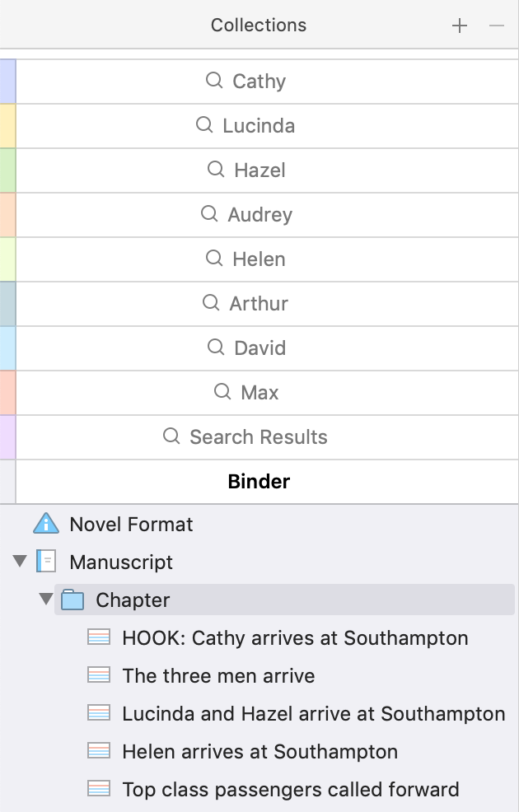Select 'The three men arrive' document
This screenshot has width=519, height=812.
(x=218, y=676)
